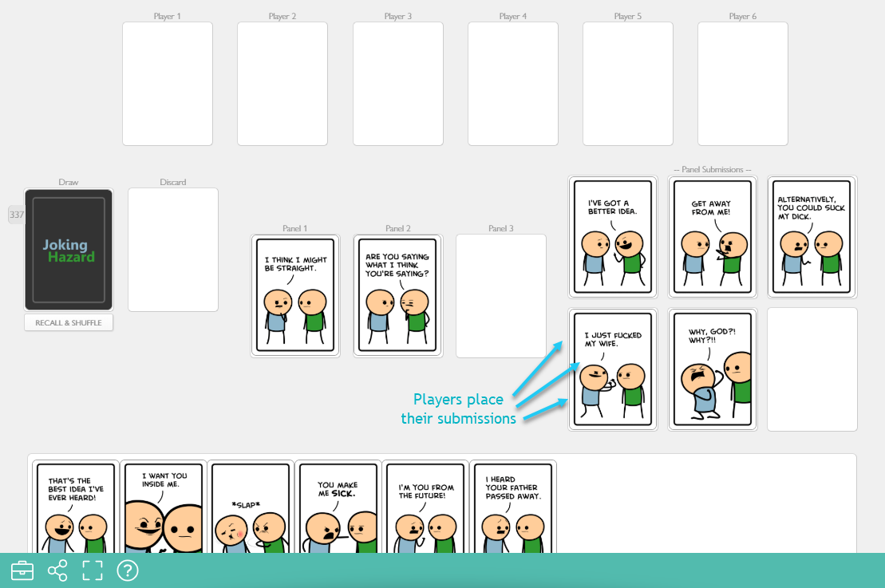
Task: Pick the 'Alternatively, you could' submission card
Action: (x=812, y=237)
